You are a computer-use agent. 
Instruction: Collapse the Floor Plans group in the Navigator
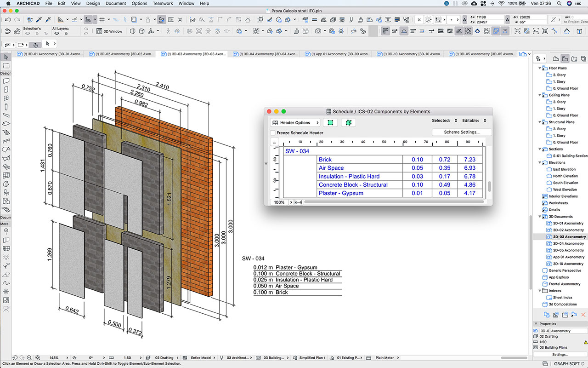(540, 68)
